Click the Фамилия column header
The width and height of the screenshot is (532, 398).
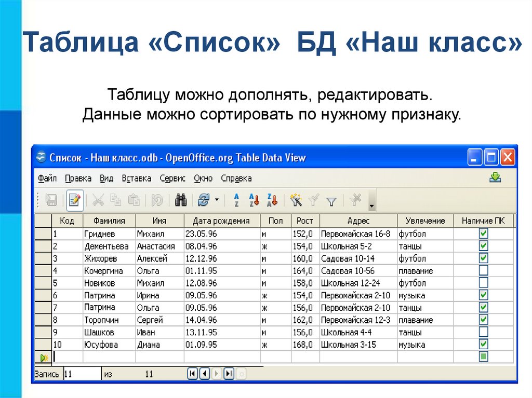pyautogui.click(x=109, y=221)
